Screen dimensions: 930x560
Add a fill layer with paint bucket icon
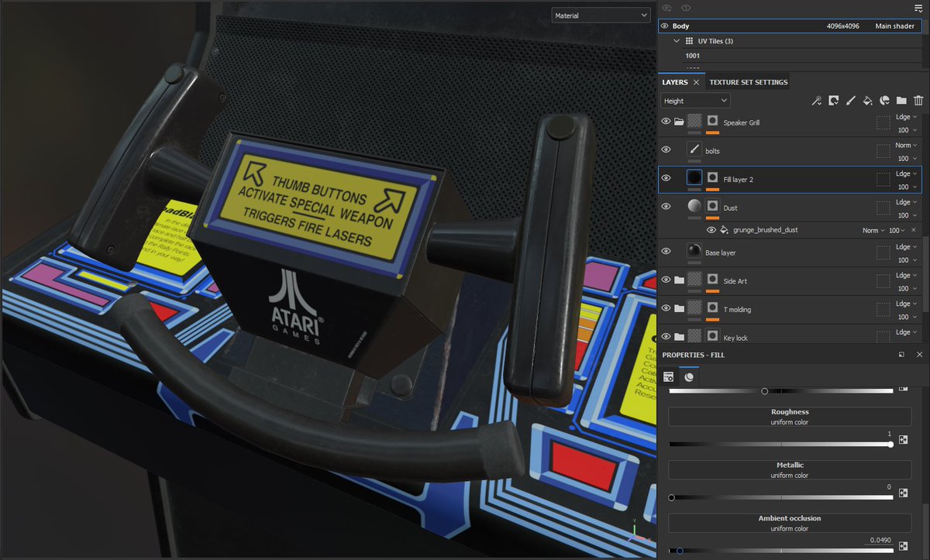[868, 101]
